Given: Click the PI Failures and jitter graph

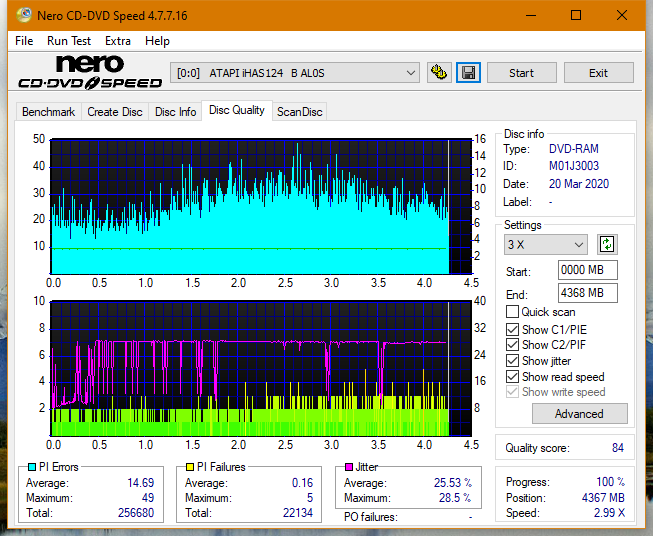Looking at the screenshot, I should tap(261, 368).
